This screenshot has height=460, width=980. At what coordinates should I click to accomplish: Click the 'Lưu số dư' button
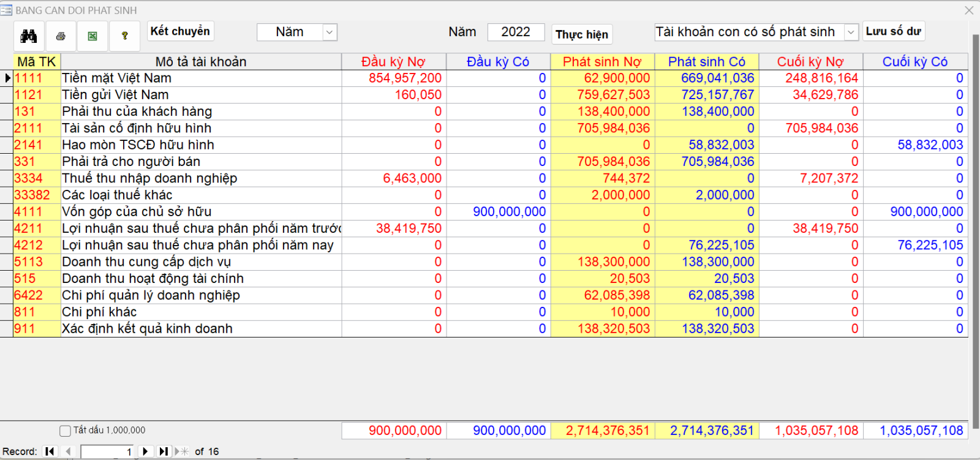[893, 31]
